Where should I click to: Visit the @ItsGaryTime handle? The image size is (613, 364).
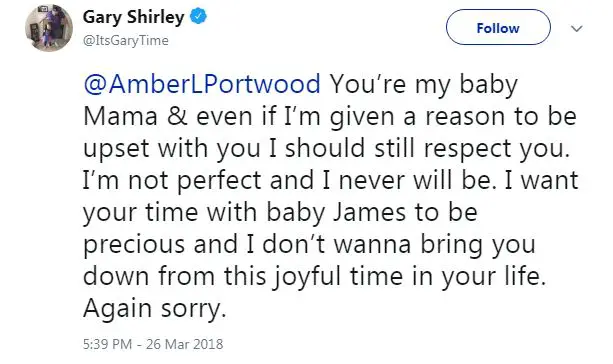[x=126, y=41]
